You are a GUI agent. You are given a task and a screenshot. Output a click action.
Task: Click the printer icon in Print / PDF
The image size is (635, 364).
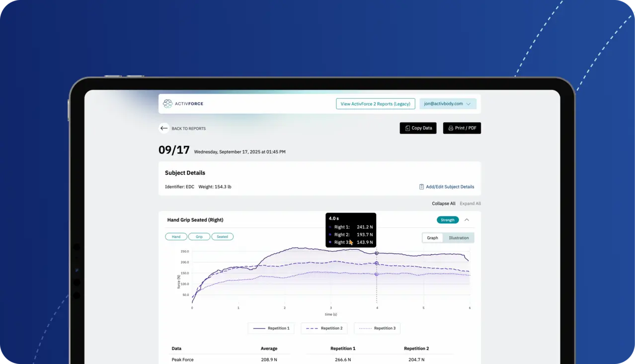coord(451,128)
